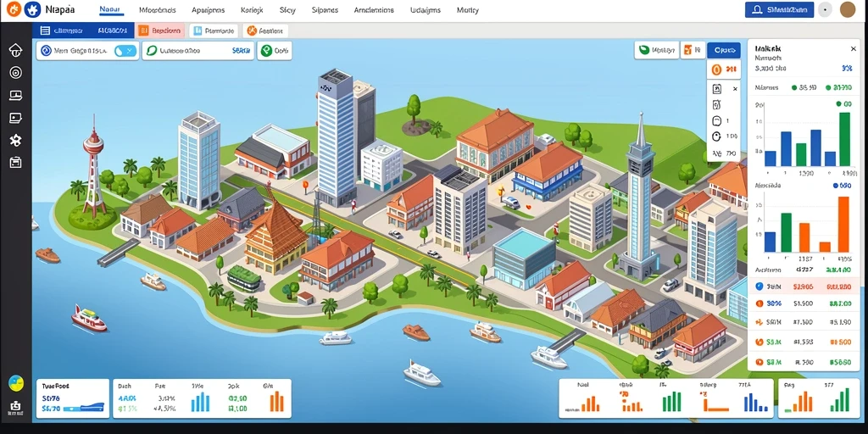
Task: Click the orange coin icon in map toolbar
Action: (715, 70)
